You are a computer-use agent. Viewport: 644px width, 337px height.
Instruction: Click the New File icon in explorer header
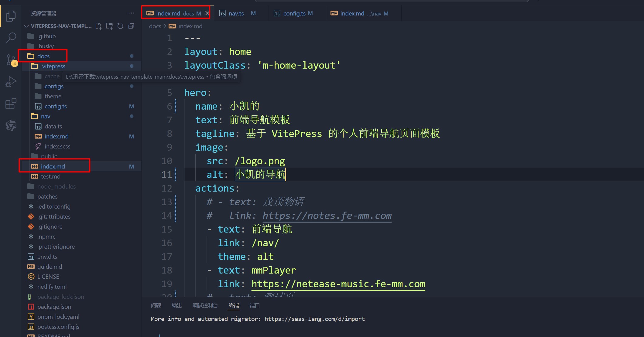point(98,26)
